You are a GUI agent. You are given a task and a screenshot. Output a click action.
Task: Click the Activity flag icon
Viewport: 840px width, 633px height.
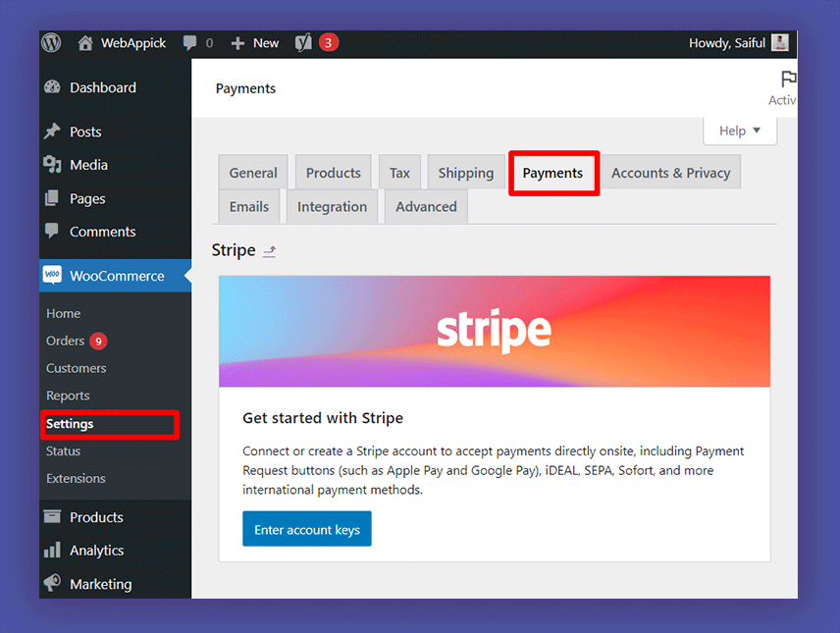tap(788, 79)
